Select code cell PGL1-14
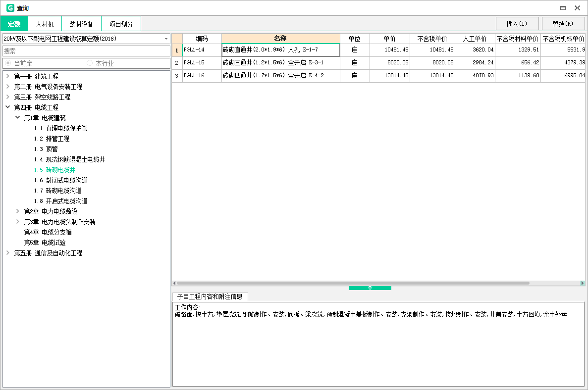This screenshot has height=390, width=588. pos(202,50)
